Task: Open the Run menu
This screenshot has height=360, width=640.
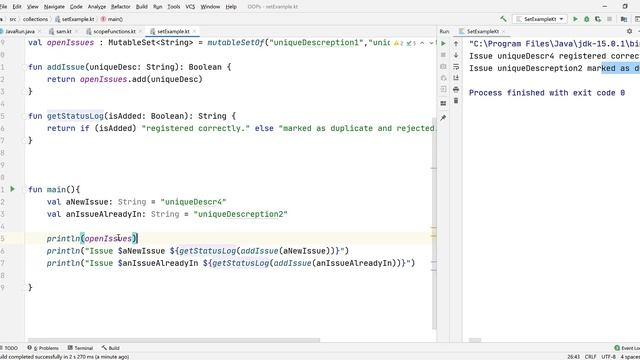Action: [x=158, y=7]
